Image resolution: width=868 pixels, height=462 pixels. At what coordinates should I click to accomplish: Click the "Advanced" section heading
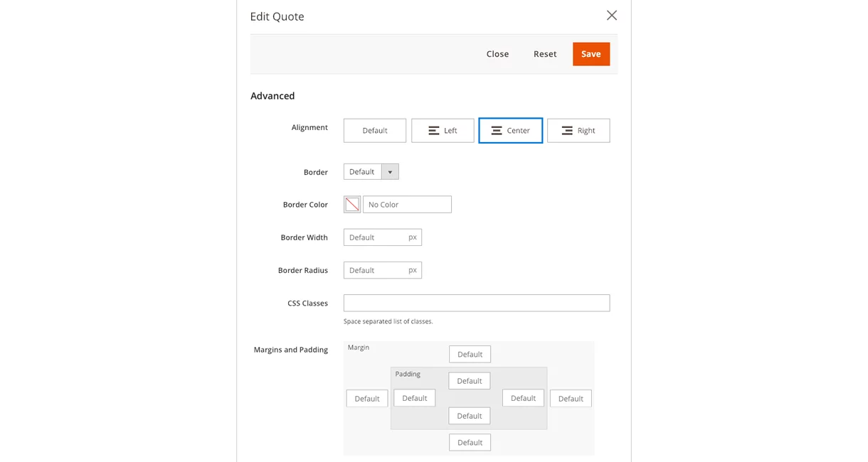(x=272, y=96)
